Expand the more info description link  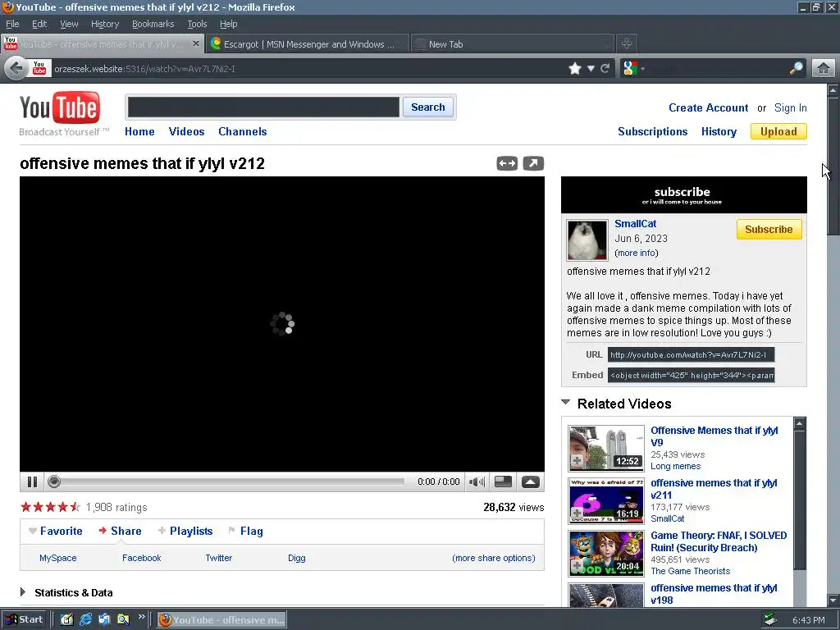pos(637,253)
